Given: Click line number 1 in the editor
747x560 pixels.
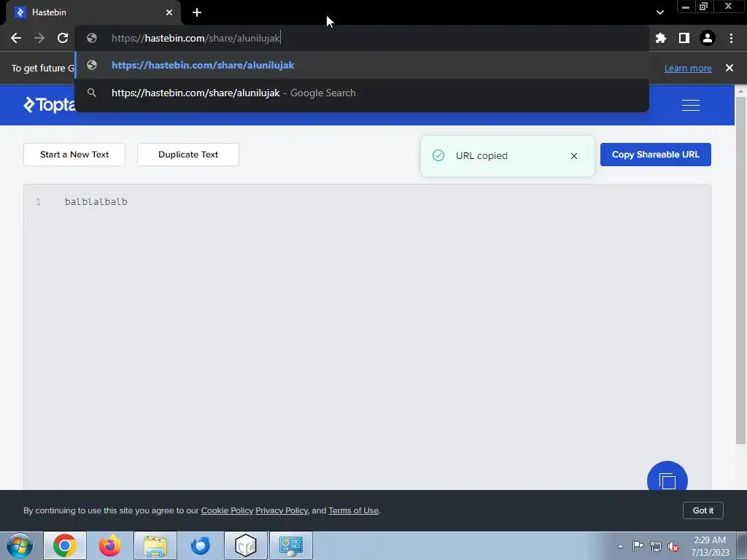Looking at the screenshot, I should (x=39, y=202).
